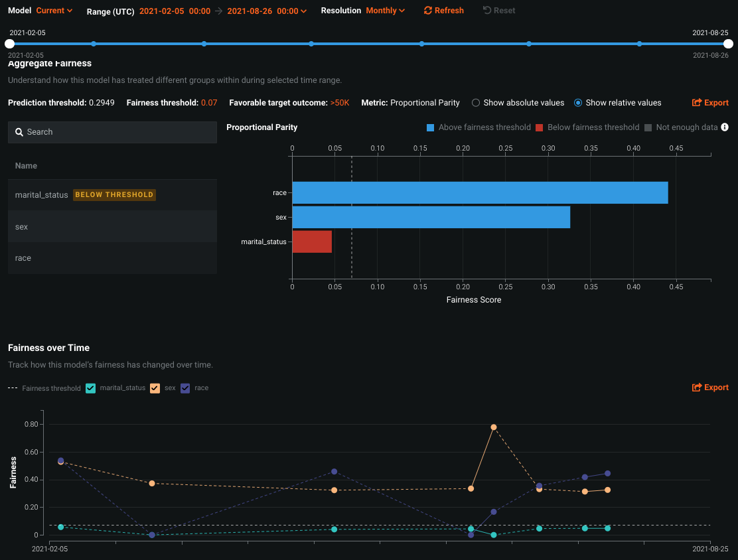
Task: Click the info icon beside Not enough data
Action: pos(725,127)
